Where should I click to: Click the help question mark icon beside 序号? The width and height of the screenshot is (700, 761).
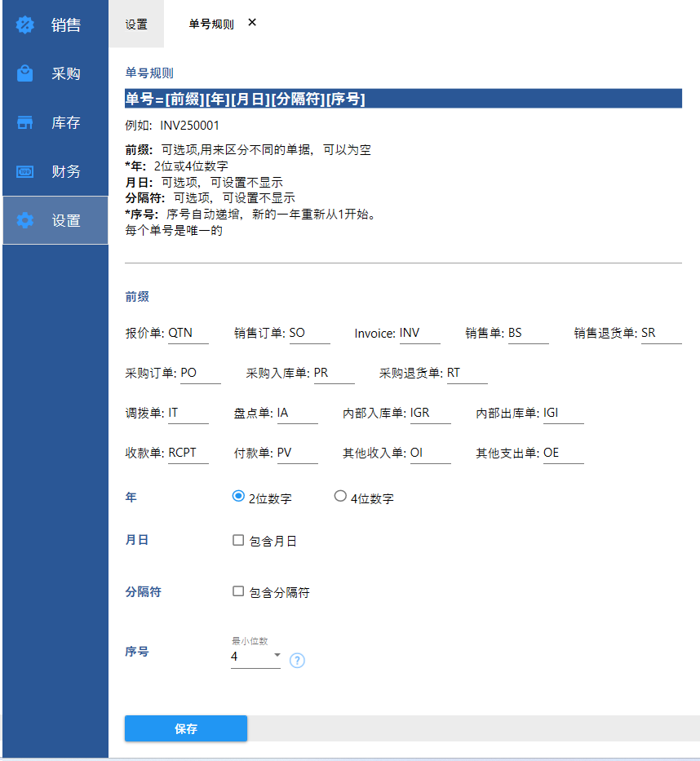(x=297, y=660)
